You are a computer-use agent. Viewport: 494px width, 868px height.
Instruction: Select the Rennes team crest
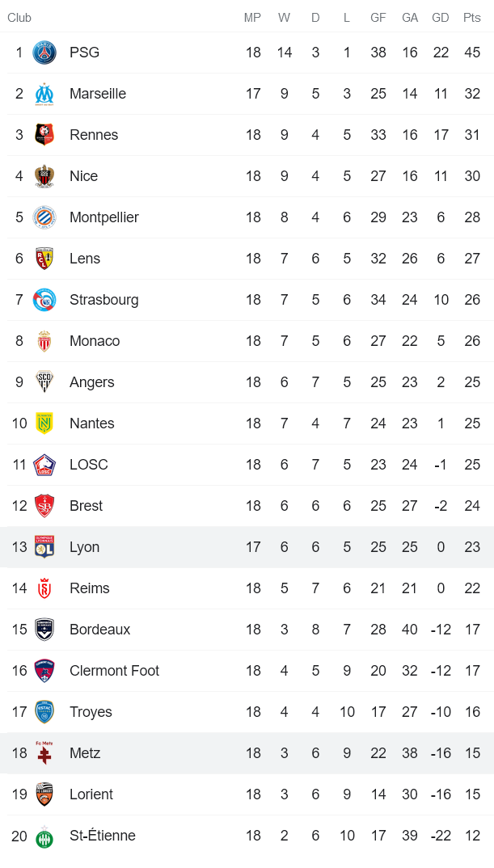pyautogui.click(x=44, y=135)
